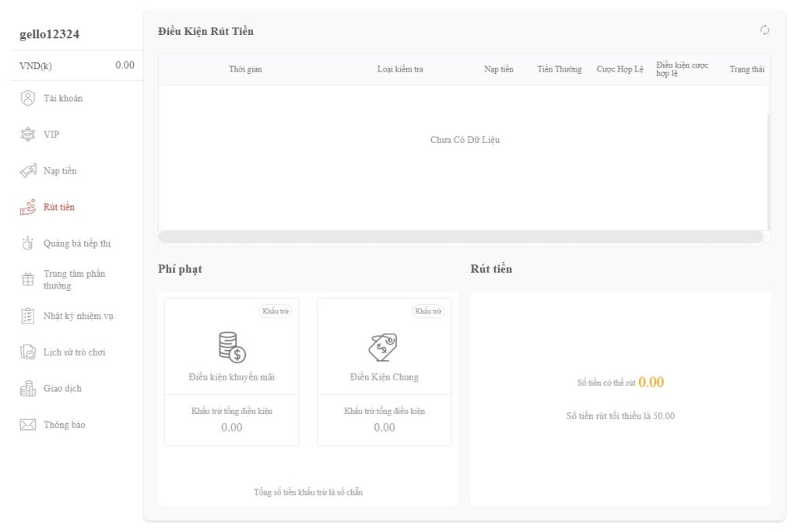
Task: Click the Lịch sử trò chơi icon
Action: click(x=28, y=352)
